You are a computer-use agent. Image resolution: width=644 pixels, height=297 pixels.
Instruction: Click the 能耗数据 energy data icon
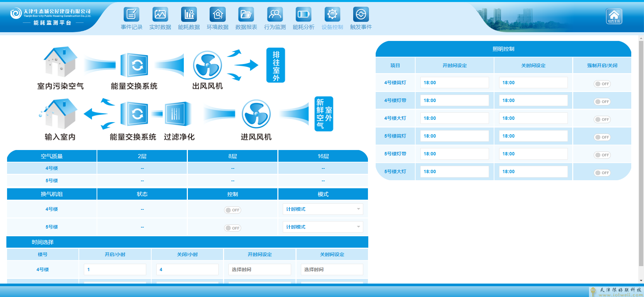tap(189, 14)
